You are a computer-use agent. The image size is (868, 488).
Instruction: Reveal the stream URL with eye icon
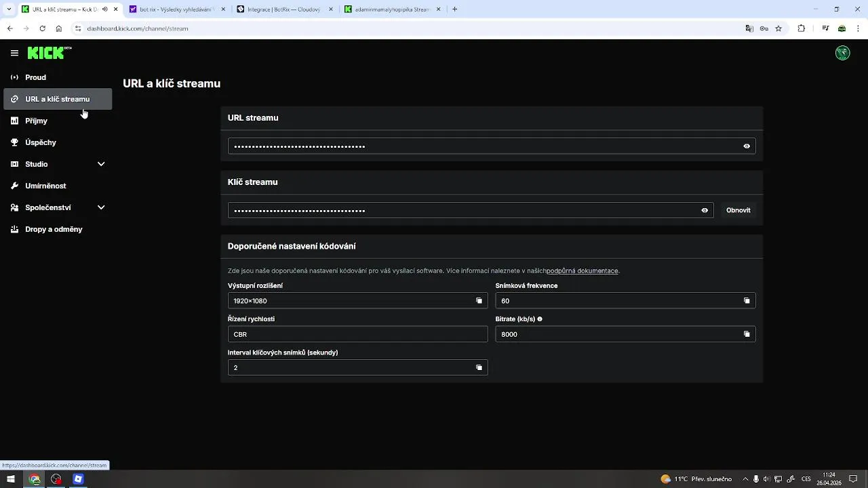coord(747,146)
